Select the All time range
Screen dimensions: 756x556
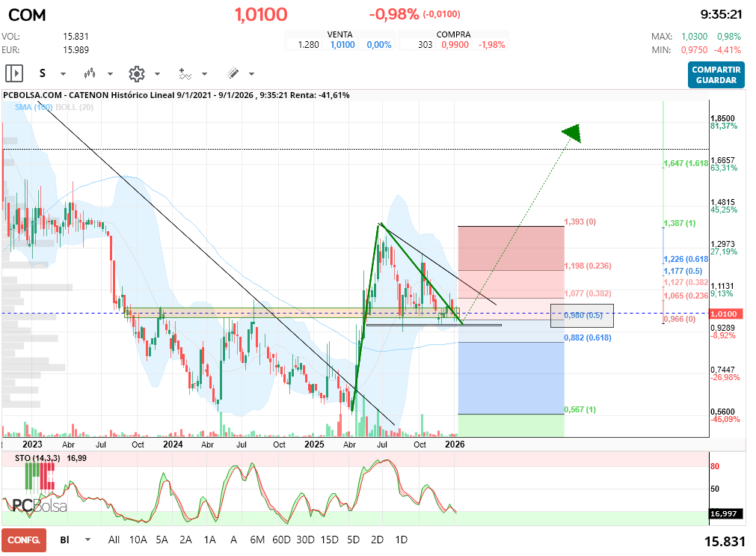pos(114,540)
